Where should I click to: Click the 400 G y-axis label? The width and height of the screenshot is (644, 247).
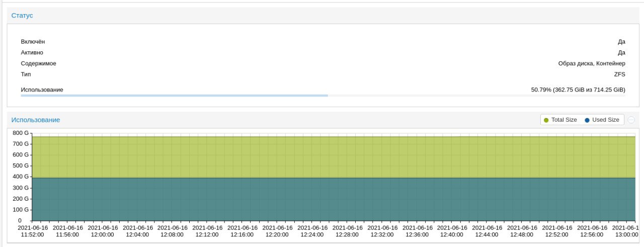[21, 177]
